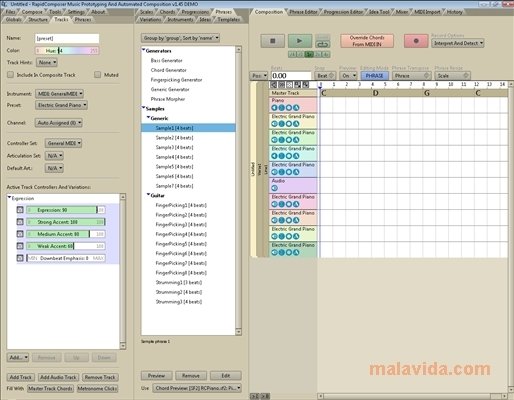514x400 pixels.
Task: Click the Preview phrase button
Action: point(157,376)
